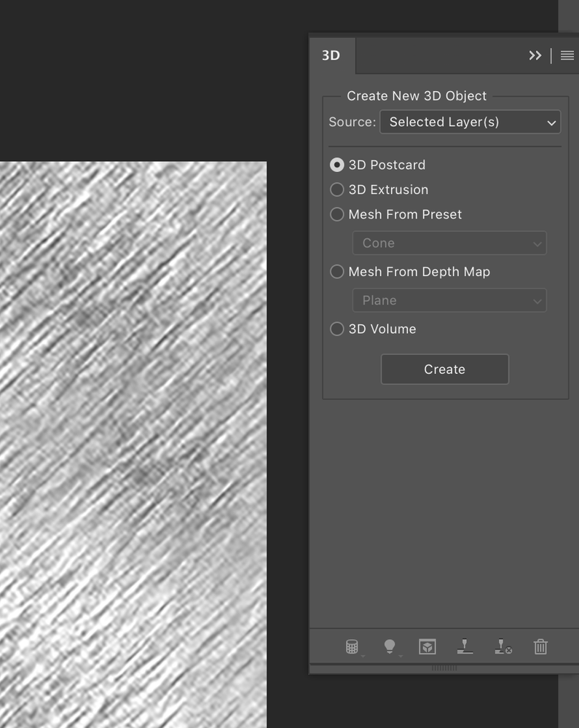
Task: Select the 3D Postcard radio button
Action: (x=336, y=165)
